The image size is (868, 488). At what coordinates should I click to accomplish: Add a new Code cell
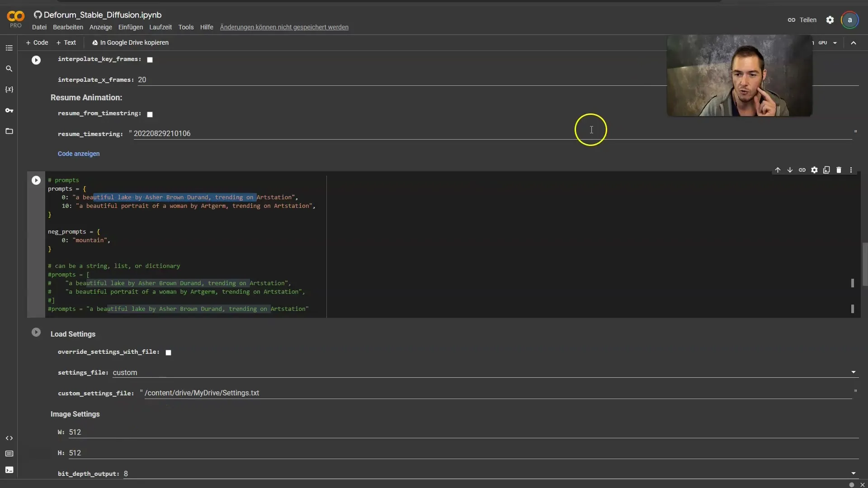(37, 42)
